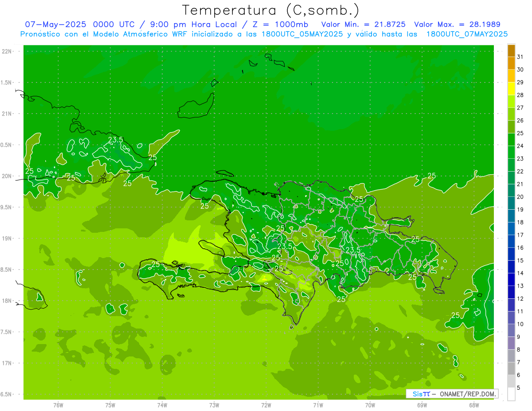Click the "17" label on the color scale

coord(520,235)
